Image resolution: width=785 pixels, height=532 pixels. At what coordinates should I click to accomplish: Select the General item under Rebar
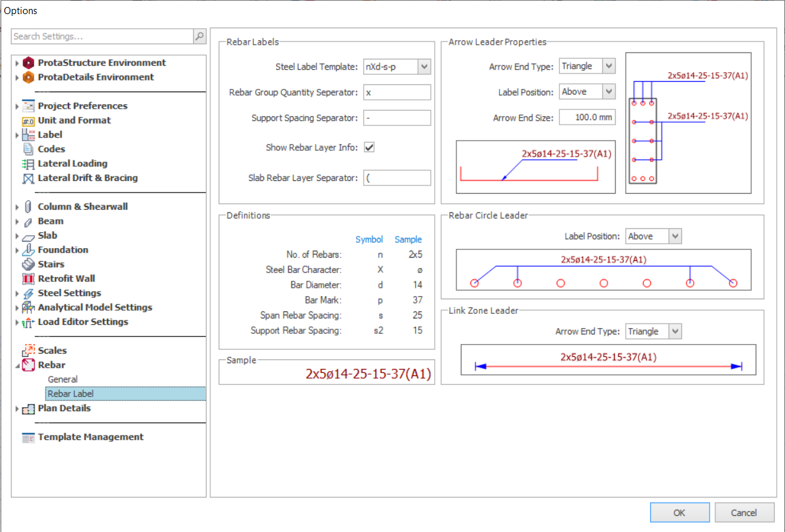63,379
